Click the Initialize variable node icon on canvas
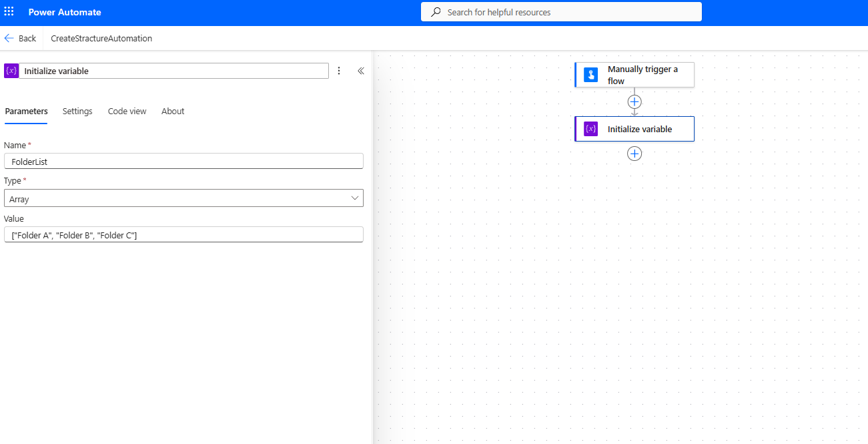Viewport: 868px width, 444px height. [x=590, y=129]
